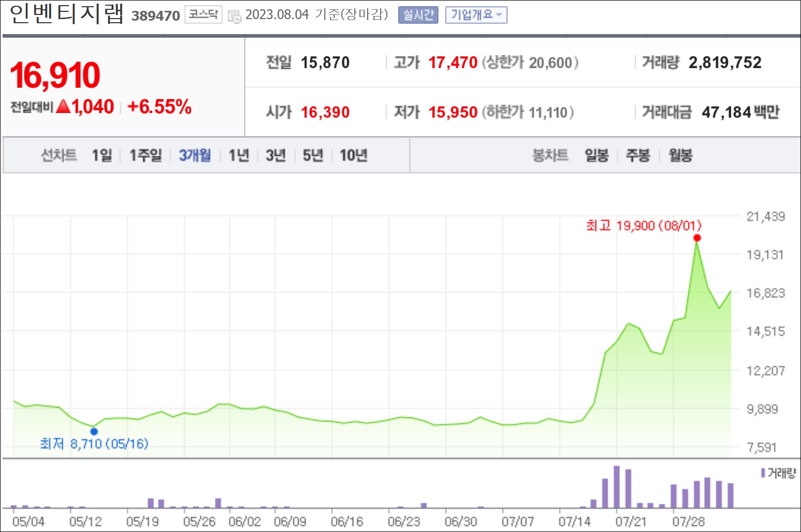Viewport: 801px width, 532px height.
Task: Click the trading value 47,184 백만
Action: pos(740,112)
